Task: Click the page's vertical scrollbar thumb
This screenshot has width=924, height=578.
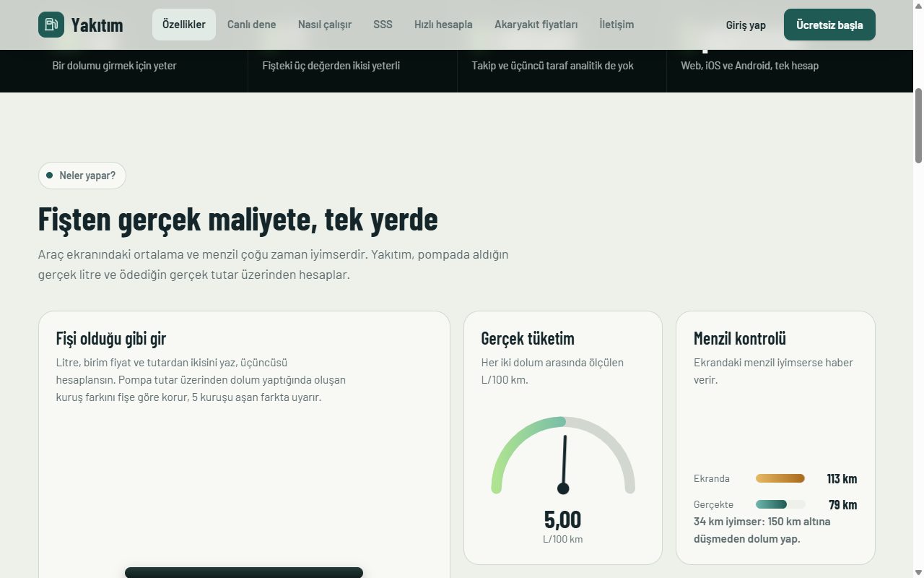Action: pos(918,126)
